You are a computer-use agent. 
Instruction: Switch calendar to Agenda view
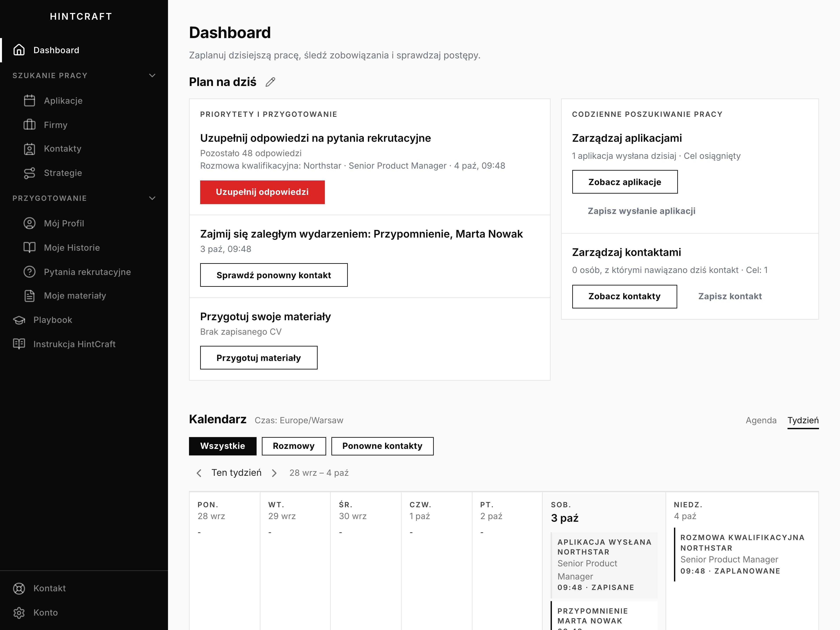761,420
